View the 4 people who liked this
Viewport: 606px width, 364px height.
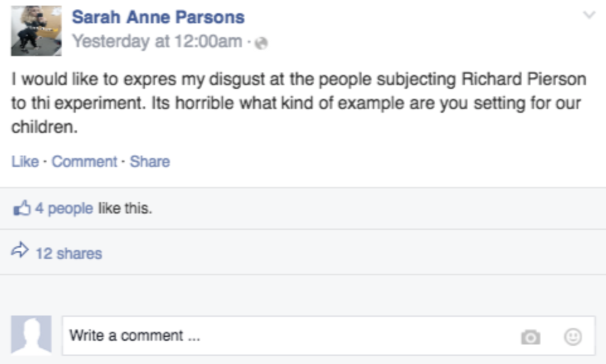64,208
